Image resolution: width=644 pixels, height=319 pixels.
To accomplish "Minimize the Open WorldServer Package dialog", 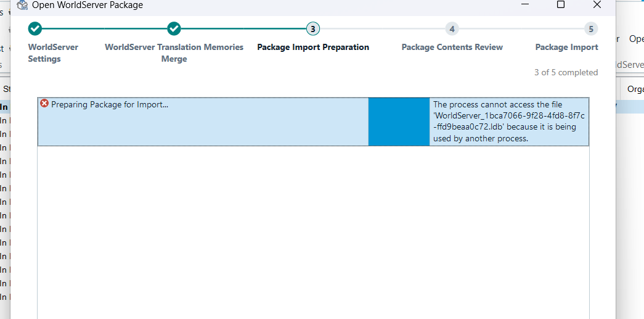I will (525, 4).
